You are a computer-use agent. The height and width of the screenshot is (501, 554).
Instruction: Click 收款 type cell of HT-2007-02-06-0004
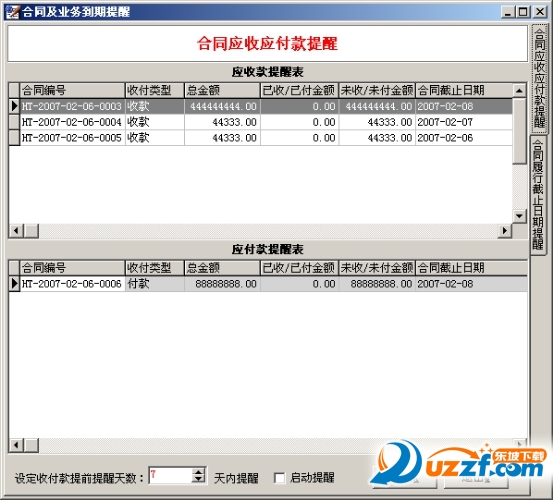155,122
